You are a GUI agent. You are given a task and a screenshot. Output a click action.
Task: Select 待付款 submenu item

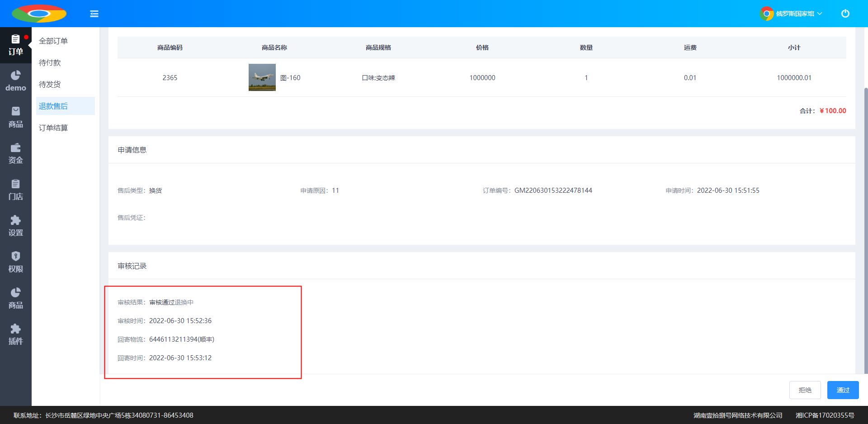click(66, 62)
